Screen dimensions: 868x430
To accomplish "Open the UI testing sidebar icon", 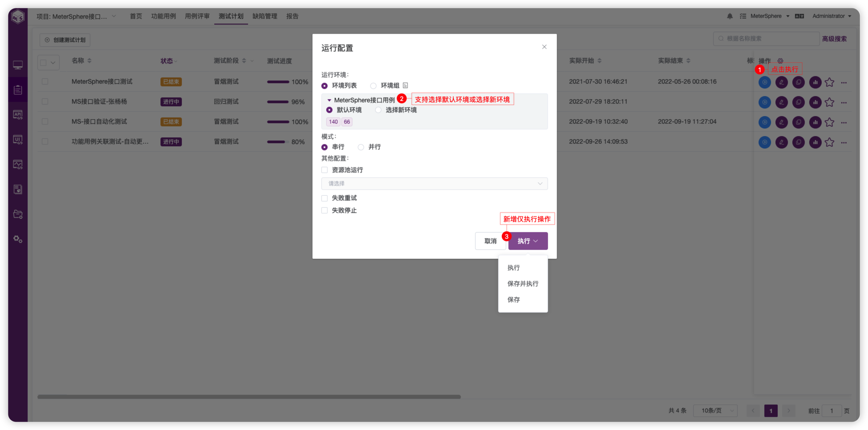I will pyautogui.click(x=18, y=140).
